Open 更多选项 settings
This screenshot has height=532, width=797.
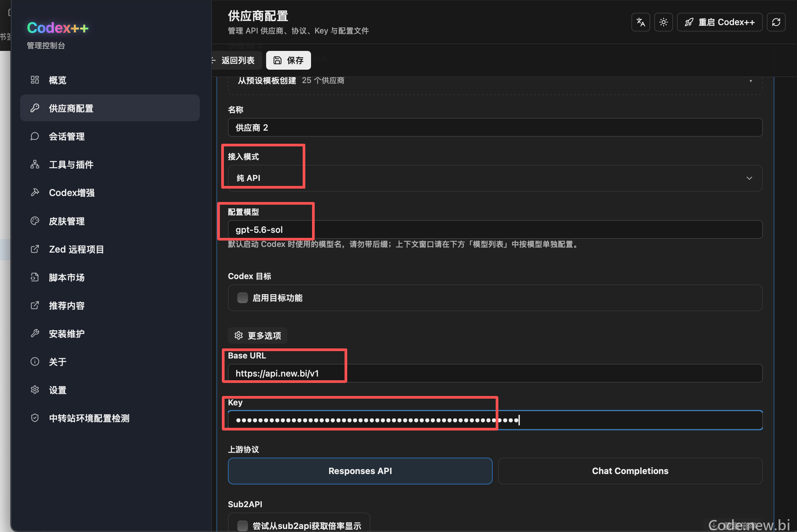pos(258,336)
